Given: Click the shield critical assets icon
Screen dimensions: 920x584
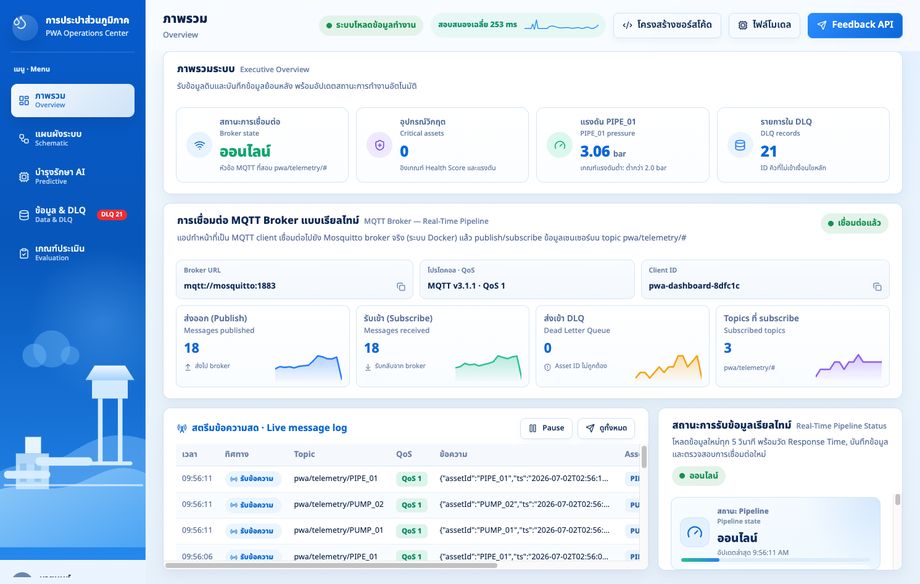Looking at the screenshot, I should [380, 145].
